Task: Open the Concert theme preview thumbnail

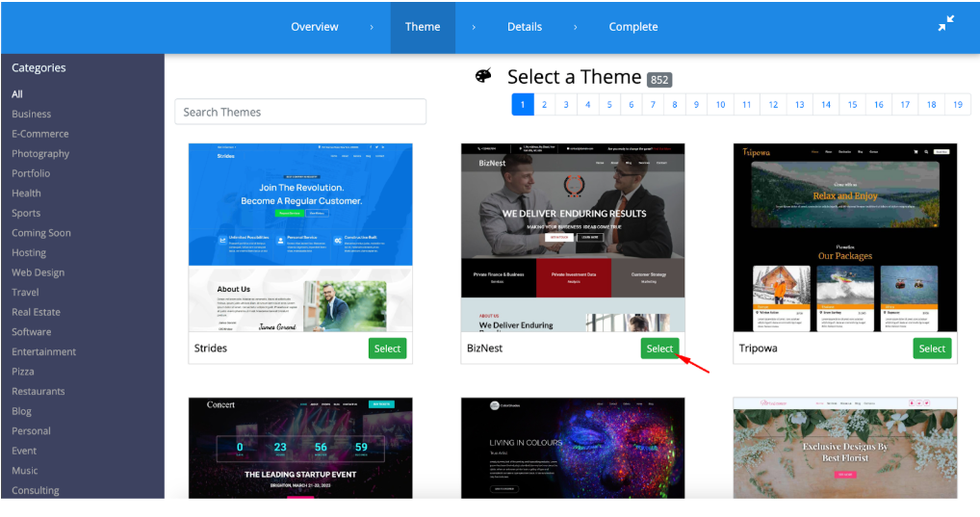Action: (300, 448)
